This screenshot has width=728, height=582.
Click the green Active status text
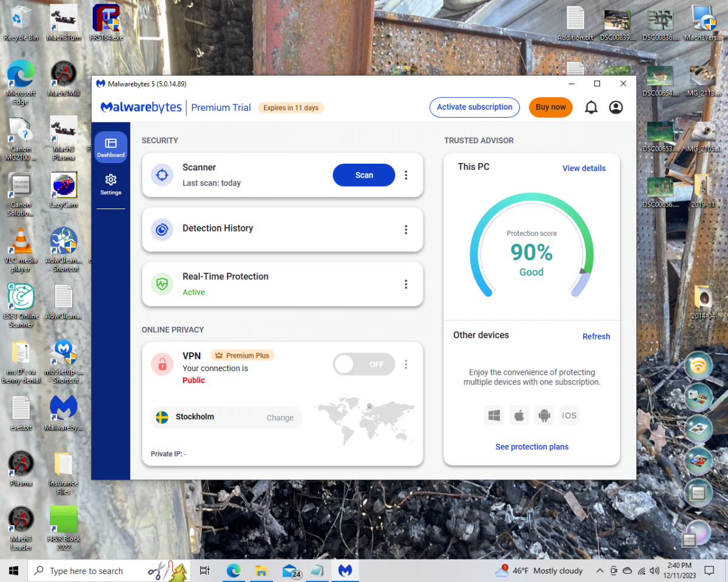[194, 292]
